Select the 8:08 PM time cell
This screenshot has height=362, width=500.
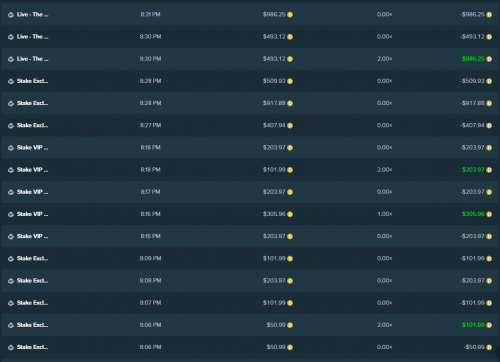tap(150, 280)
